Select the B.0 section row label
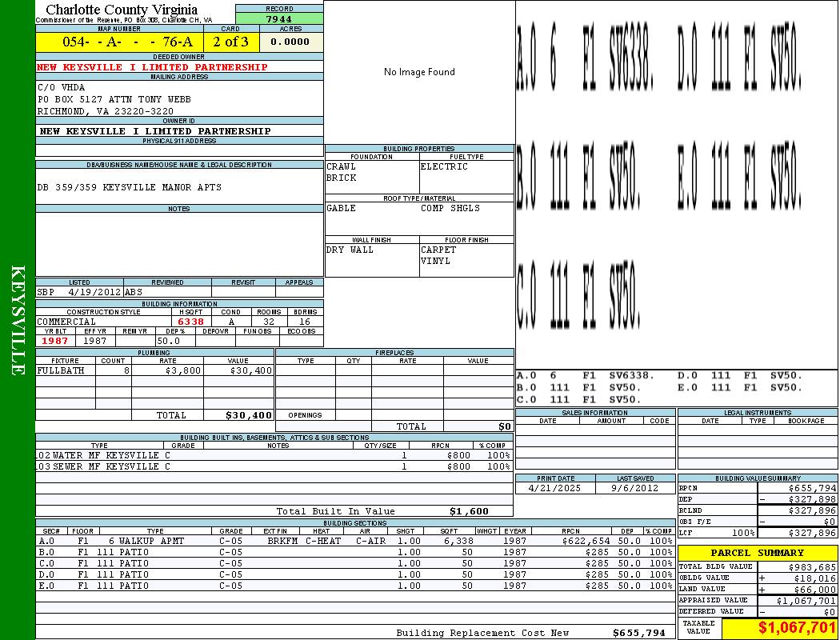Viewport: 840px width, 640px height. tap(46, 553)
